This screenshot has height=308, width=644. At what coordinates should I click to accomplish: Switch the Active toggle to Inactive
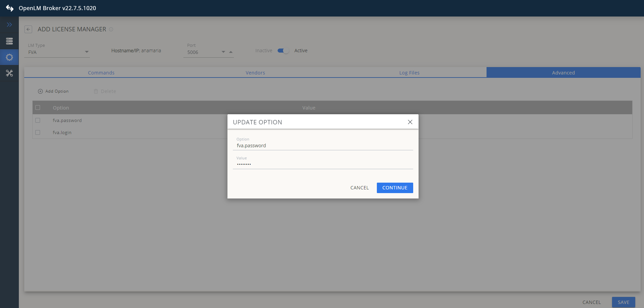coord(282,50)
